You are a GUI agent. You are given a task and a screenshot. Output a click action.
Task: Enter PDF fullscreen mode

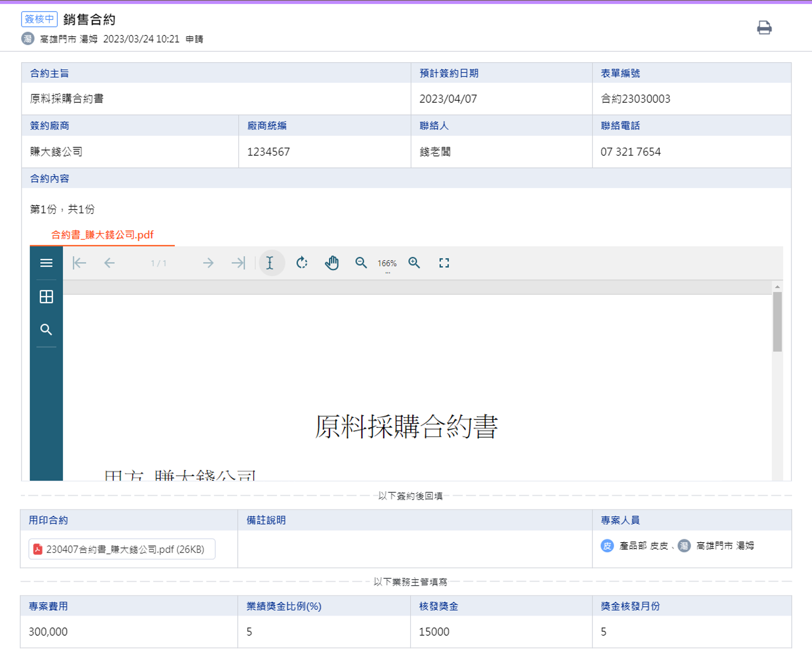[444, 263]
